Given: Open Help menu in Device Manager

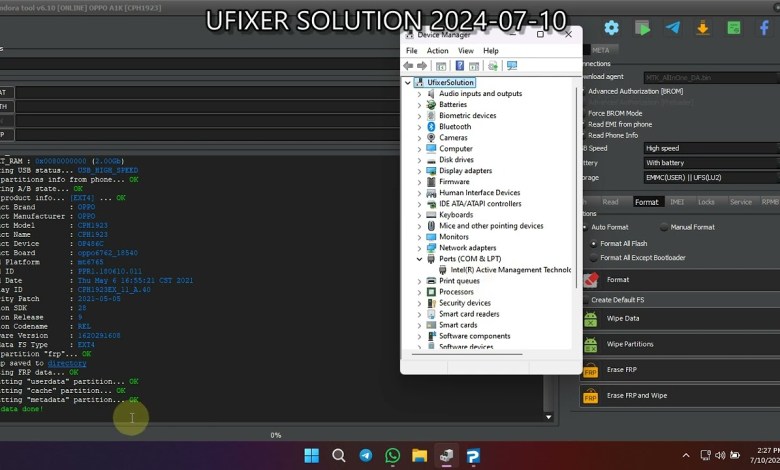Looking at the screenshot, I should 490,51.
